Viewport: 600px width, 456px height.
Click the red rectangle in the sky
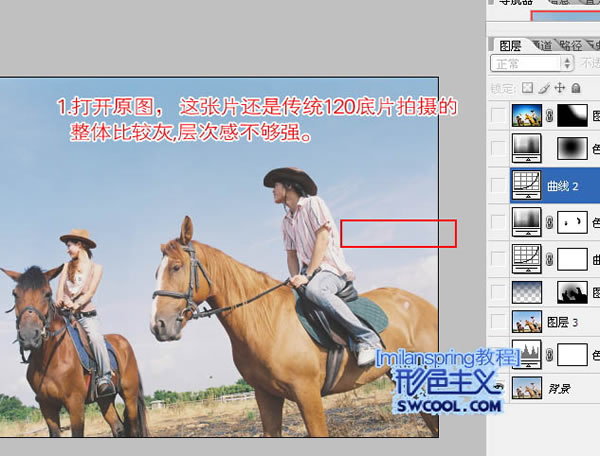pyautogui.click(x=398, y=233)
